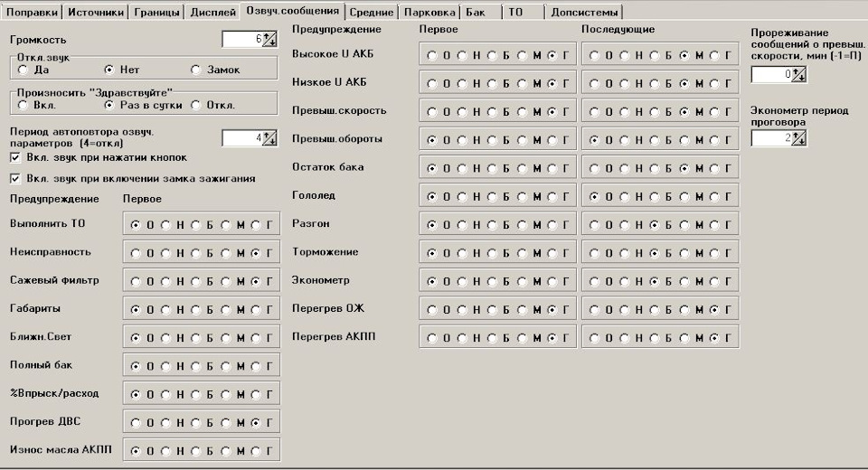Image resolution: width=868 pixels, height=470 pixels.
Task: Select Да under Откл.звук
Action: 33,70
